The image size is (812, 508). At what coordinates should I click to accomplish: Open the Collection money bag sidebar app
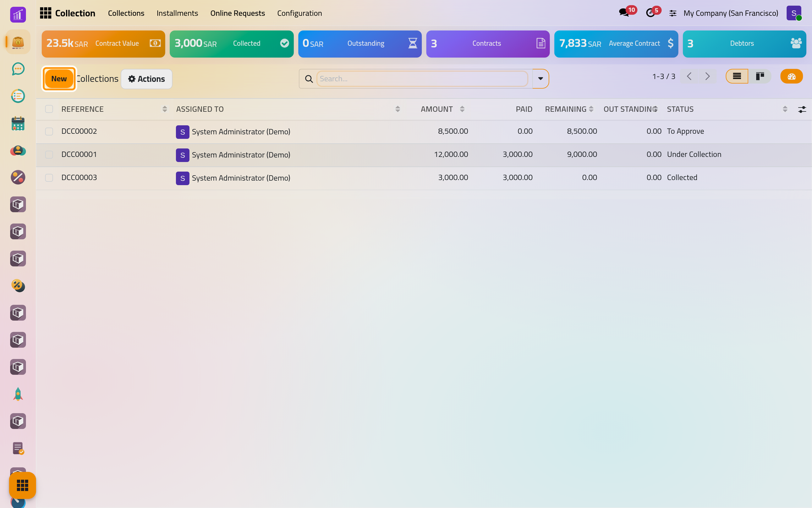point(18,42)
